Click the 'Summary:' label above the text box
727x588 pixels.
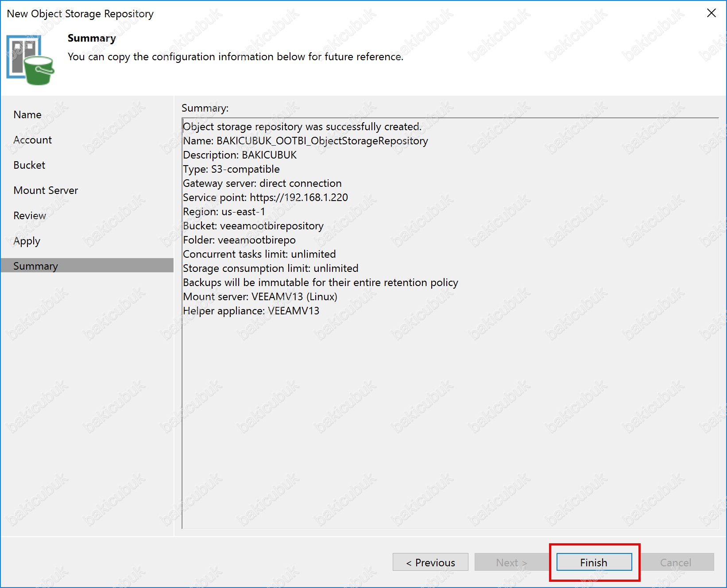[205, 108]
